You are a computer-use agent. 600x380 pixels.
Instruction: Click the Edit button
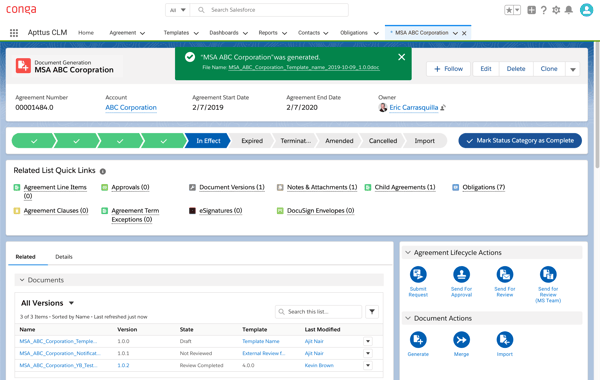486,69
